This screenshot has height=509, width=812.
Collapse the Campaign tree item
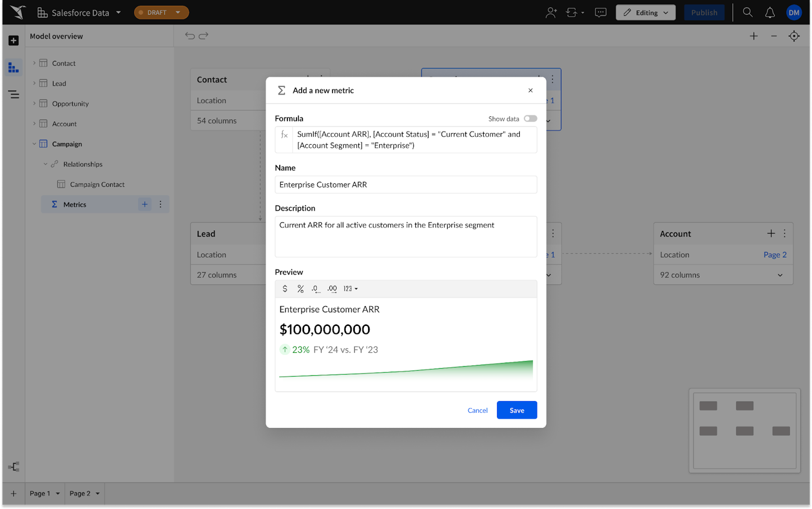point(34,144)
